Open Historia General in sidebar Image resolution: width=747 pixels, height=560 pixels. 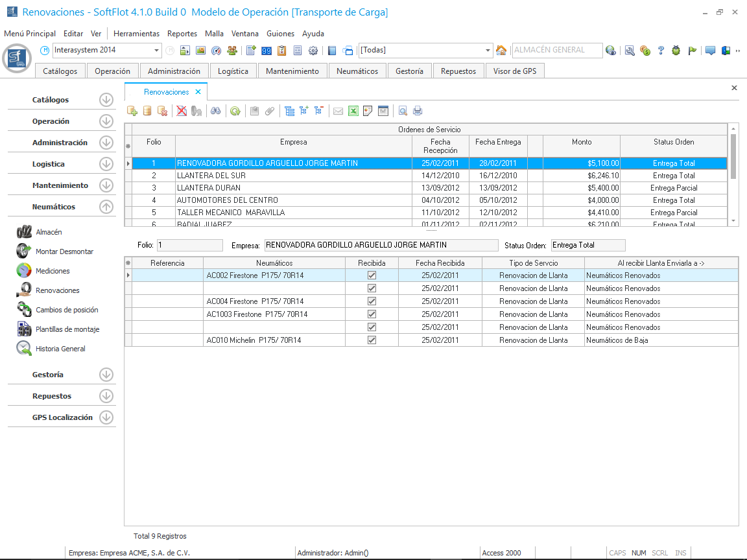coord(60,349)
